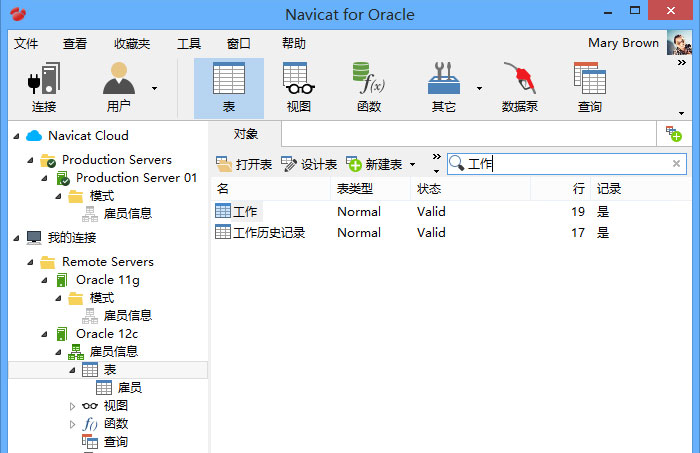Select the Table (表) toolbar icon

pos(229,87)
